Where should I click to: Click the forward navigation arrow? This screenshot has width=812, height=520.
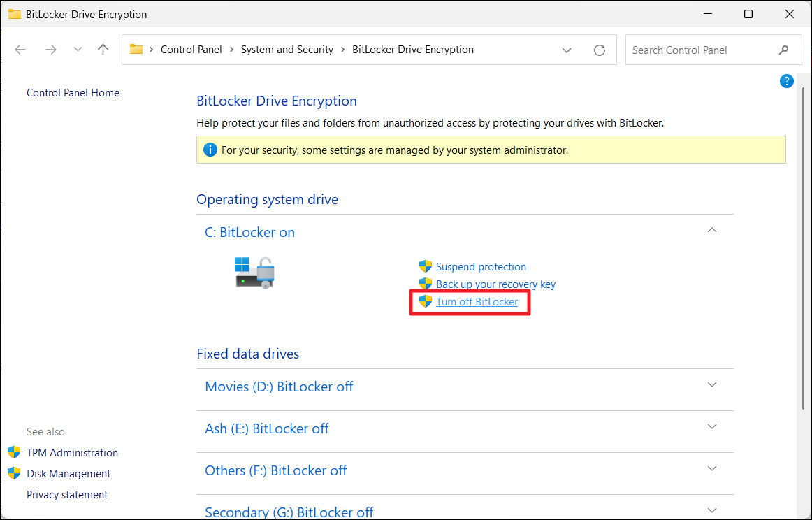click(50, 50)
